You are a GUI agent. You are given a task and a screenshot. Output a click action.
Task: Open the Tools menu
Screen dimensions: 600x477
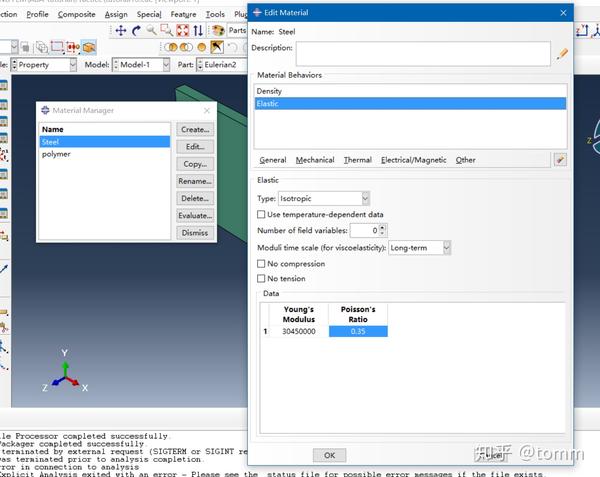point(215,15)
